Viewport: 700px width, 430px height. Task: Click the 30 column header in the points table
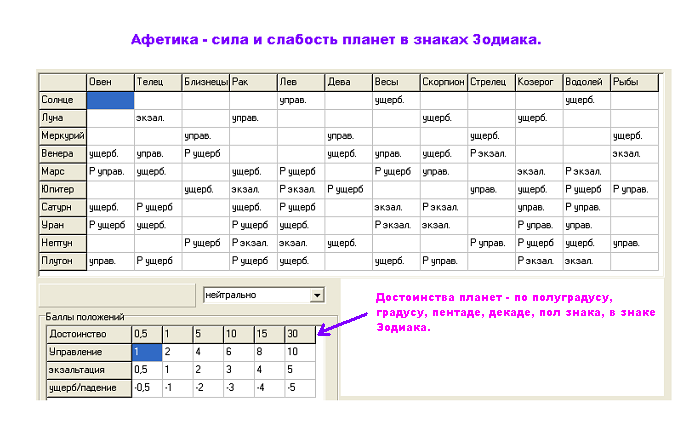(x=299, y=333)
